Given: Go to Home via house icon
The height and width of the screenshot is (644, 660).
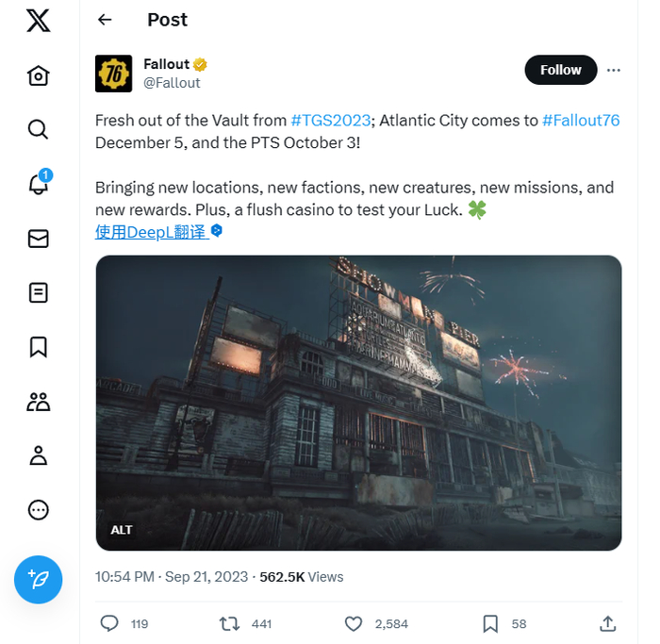Looking at the screenshot, I should tap(38, 75).
